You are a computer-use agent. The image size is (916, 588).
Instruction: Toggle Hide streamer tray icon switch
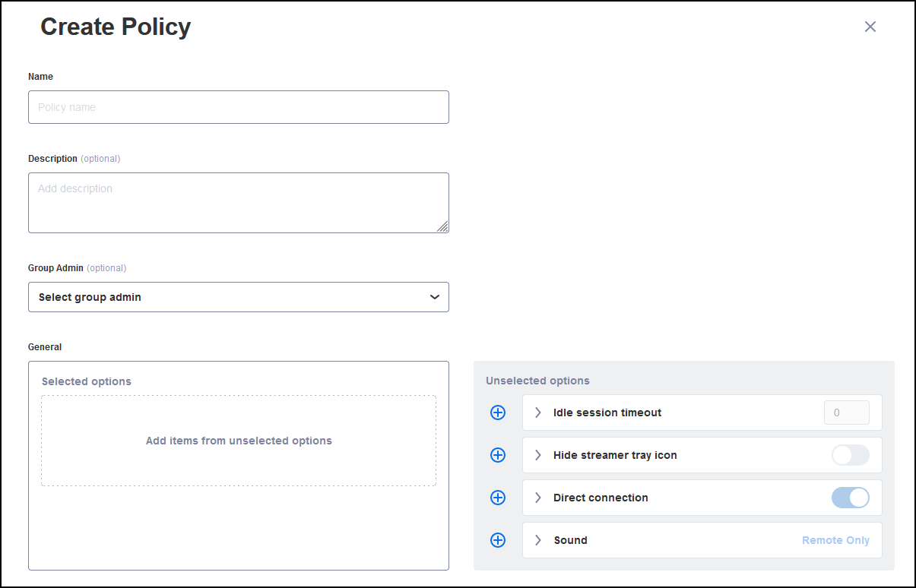pos(851,455)
